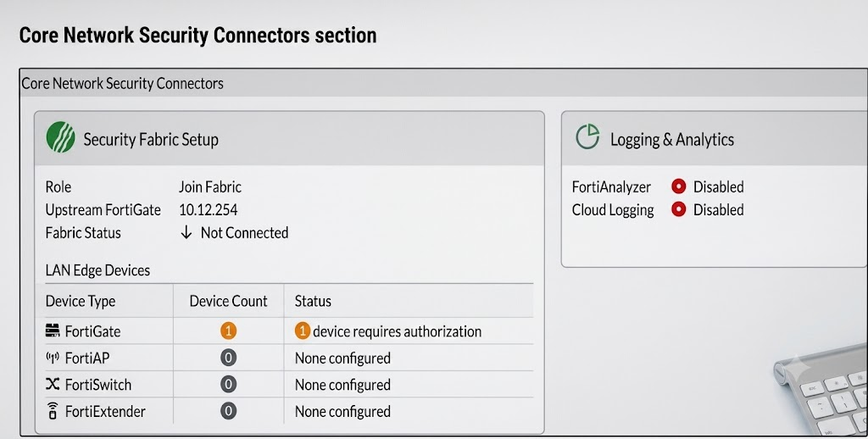Click the orange badge beside 'device requires authorization'
Image resolution: width=868 pixels, height=439 pixels.
302,331
